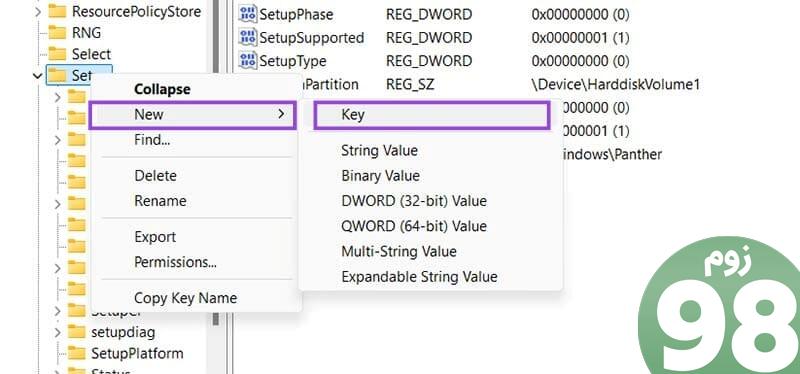Screen dimensions: 800x374
Task: Click the ResourcePolicyStore folder icon
Action: tap(57, 11)
